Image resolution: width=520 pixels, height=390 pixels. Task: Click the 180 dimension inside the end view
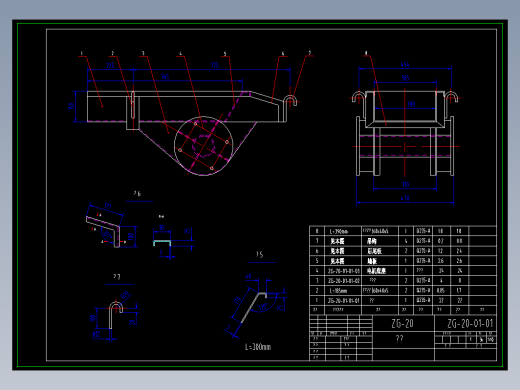411,104
